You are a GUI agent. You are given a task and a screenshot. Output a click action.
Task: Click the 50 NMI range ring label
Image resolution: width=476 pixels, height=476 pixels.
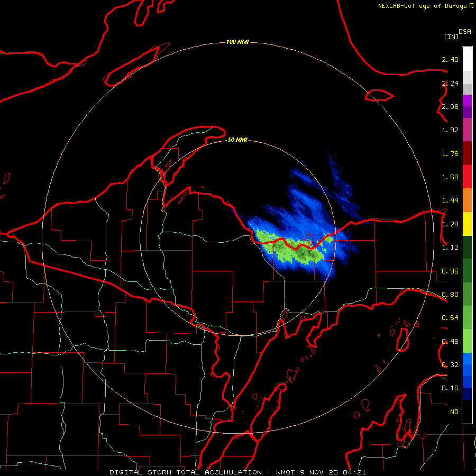[x=237, y=140]
